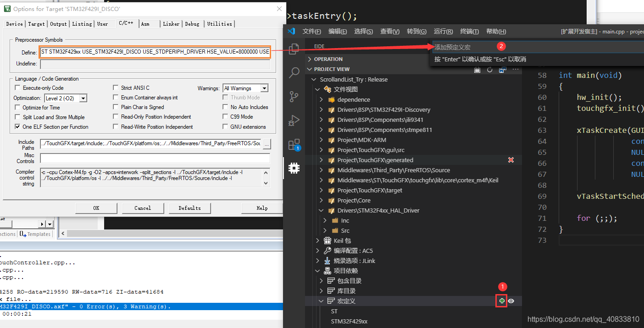Click Defaults button
644x328 pixels.
click(x=189, y=208)
